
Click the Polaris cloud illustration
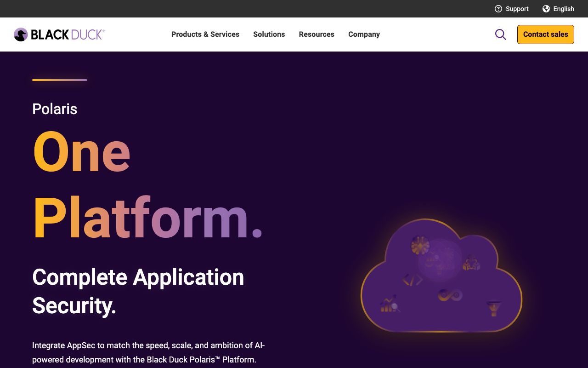click(x=441, y=275)
